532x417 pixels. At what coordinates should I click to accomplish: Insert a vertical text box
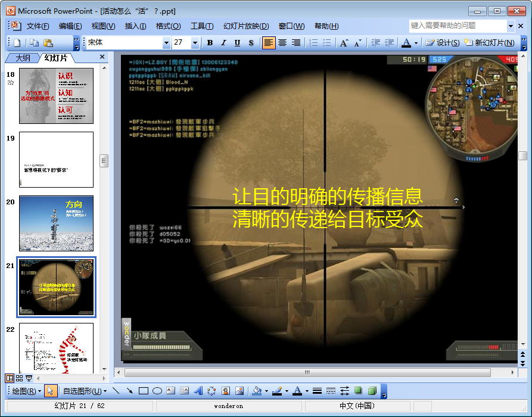tap(184, 391)
